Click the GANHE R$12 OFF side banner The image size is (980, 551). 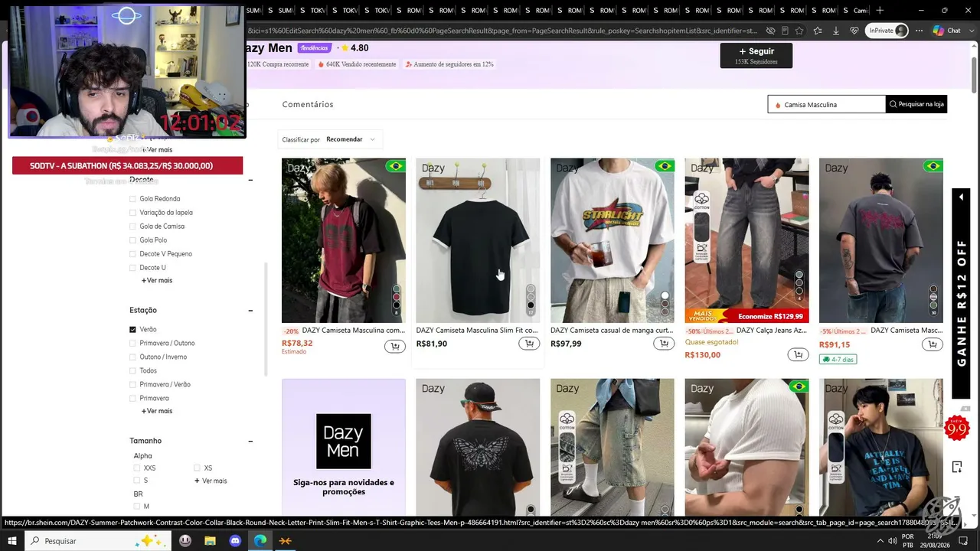(961, 293)
